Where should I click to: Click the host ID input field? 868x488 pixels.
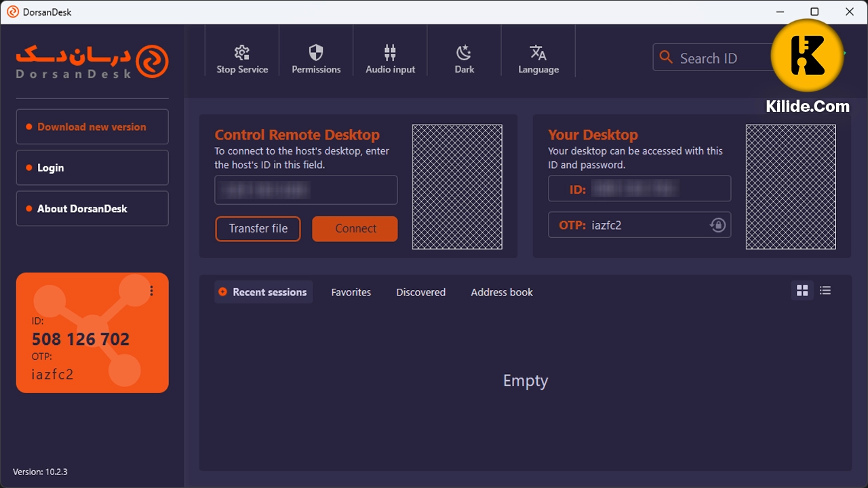coord(306,190)
